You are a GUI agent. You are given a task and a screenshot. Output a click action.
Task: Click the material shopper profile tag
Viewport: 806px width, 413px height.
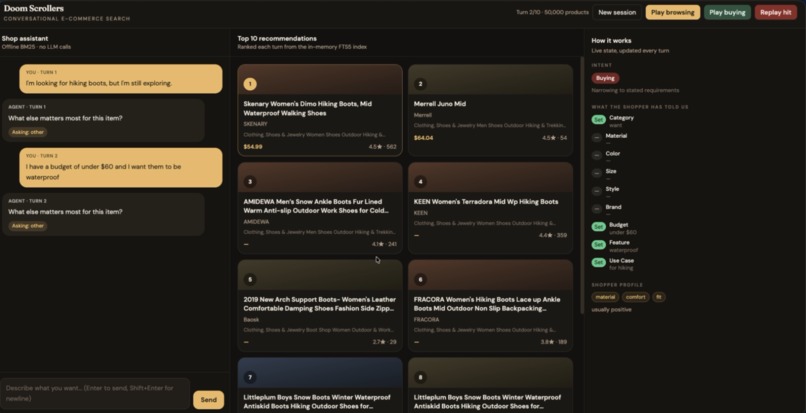605,297
